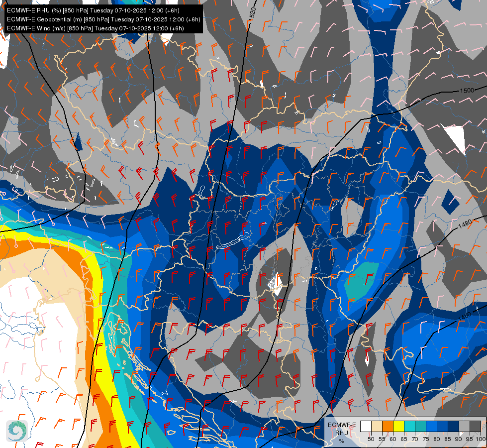Click the legend value 55
This screenshot has height=448, width=487.
pos(382,439)
